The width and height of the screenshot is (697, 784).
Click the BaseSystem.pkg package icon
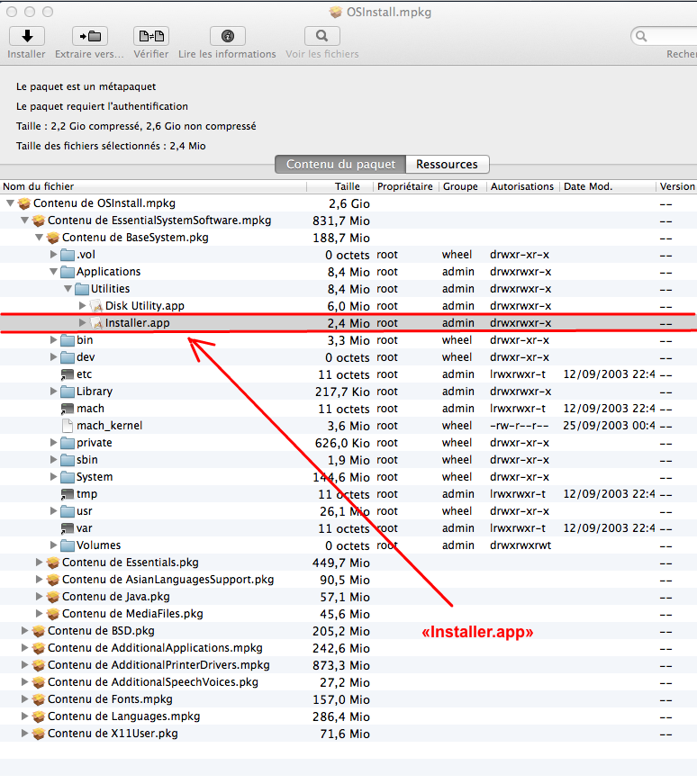pyautogui.click(x=53, y=238)
